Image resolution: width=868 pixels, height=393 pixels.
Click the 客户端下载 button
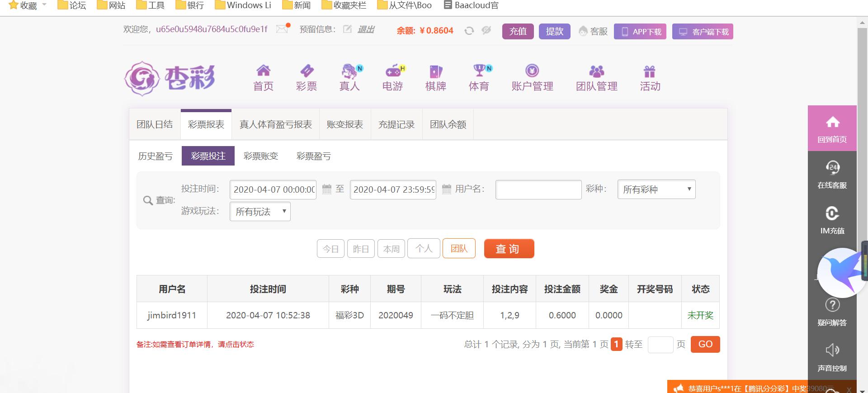(703, 32)
